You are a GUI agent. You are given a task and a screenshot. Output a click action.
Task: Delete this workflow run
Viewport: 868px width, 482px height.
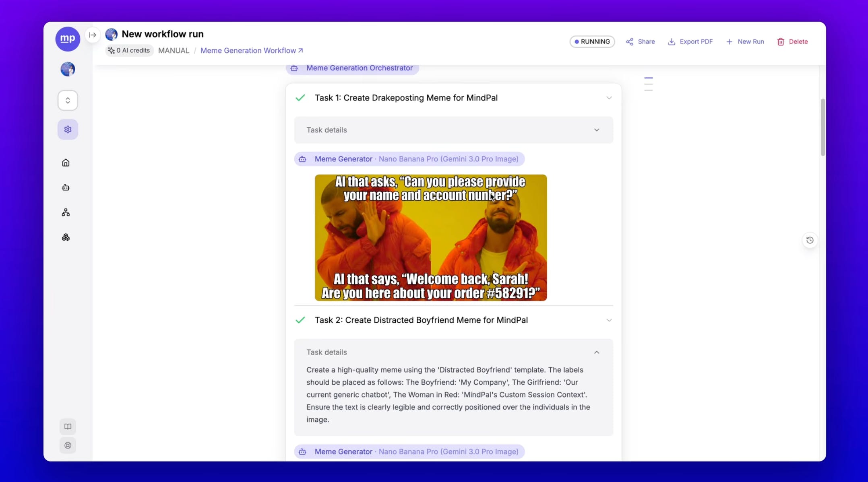point(792,41)
